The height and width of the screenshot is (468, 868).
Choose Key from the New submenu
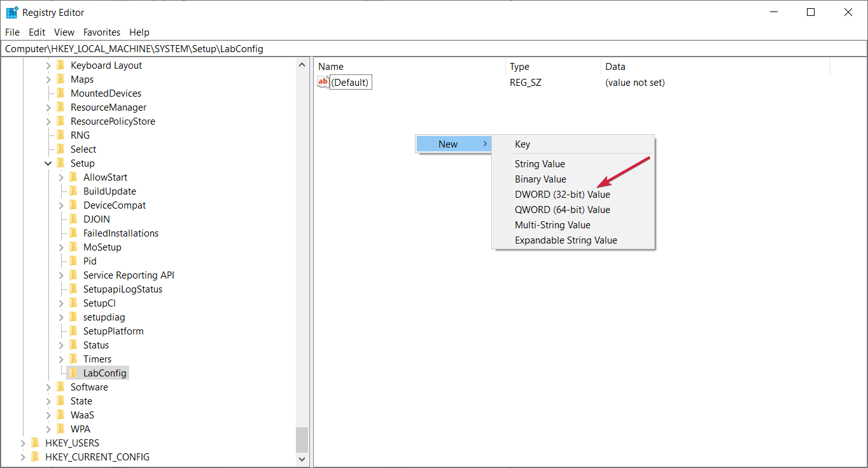573,144
